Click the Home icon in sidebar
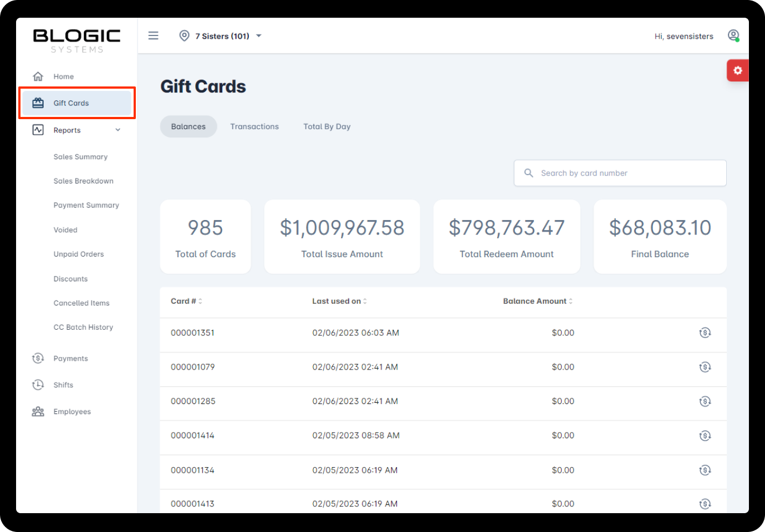The width and height of the screenshot is (765, 532). 38,76
